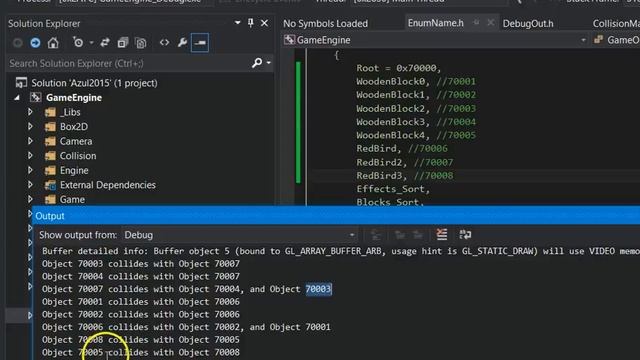
Task: Toggle Word Wrap in Output
Action: point(465,235)
